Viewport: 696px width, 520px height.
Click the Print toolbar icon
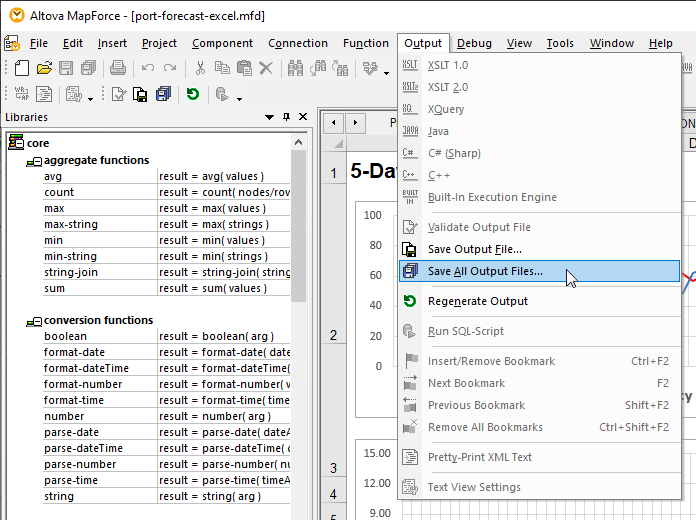pos(118,69)
